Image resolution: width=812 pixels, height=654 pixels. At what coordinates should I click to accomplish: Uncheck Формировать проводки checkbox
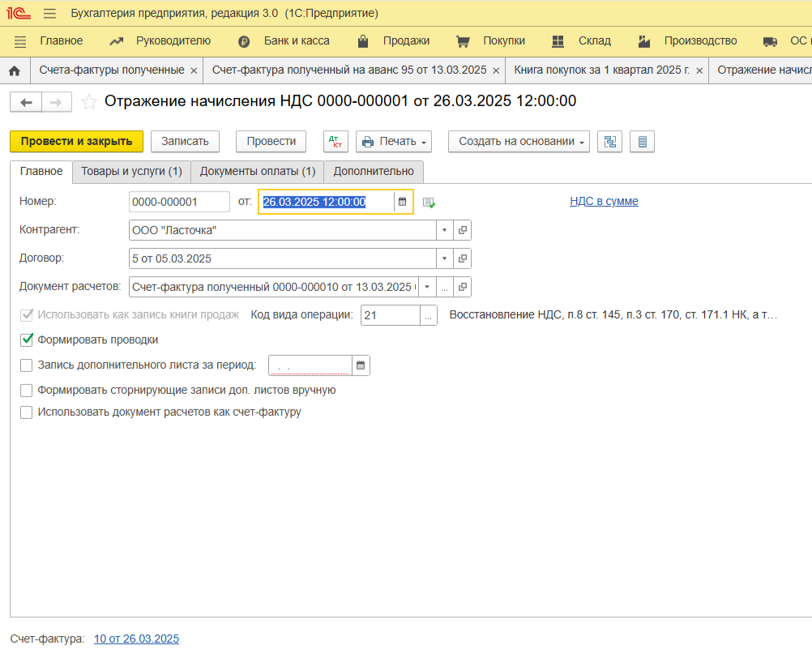tap(27, 340)
